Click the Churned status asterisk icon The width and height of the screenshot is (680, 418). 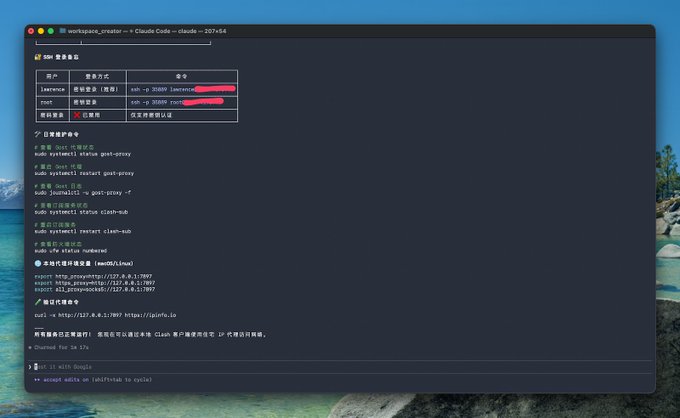pos(31,346)
